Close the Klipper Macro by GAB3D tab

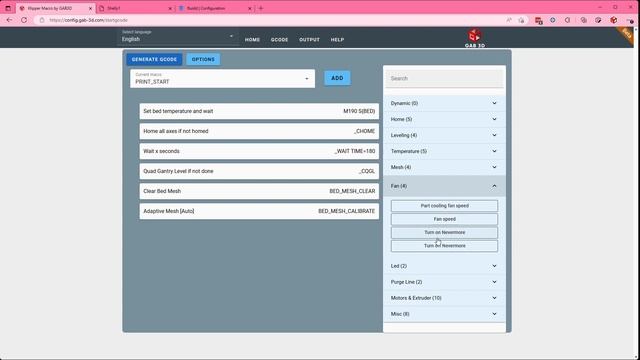pos(90,8)
